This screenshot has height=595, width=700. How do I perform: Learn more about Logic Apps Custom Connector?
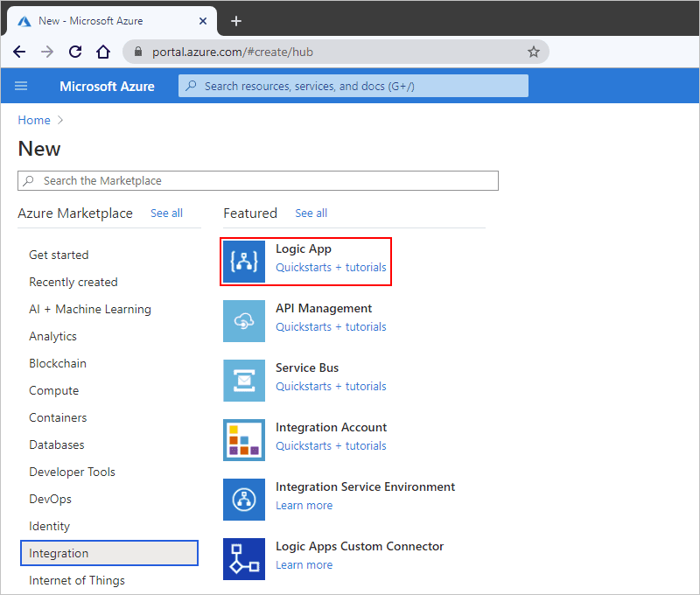(304, 564)
